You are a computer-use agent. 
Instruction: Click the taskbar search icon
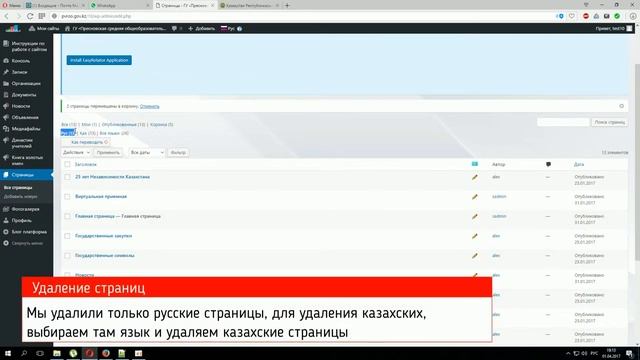24,353
